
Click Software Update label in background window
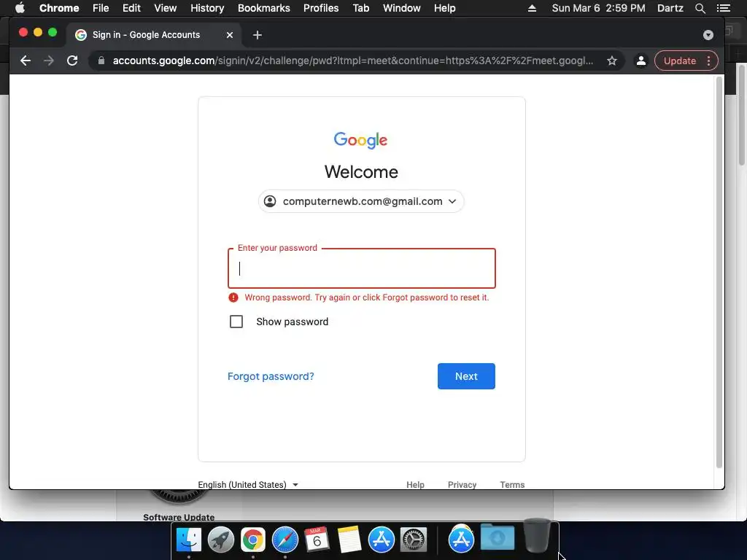coord(179,517)
